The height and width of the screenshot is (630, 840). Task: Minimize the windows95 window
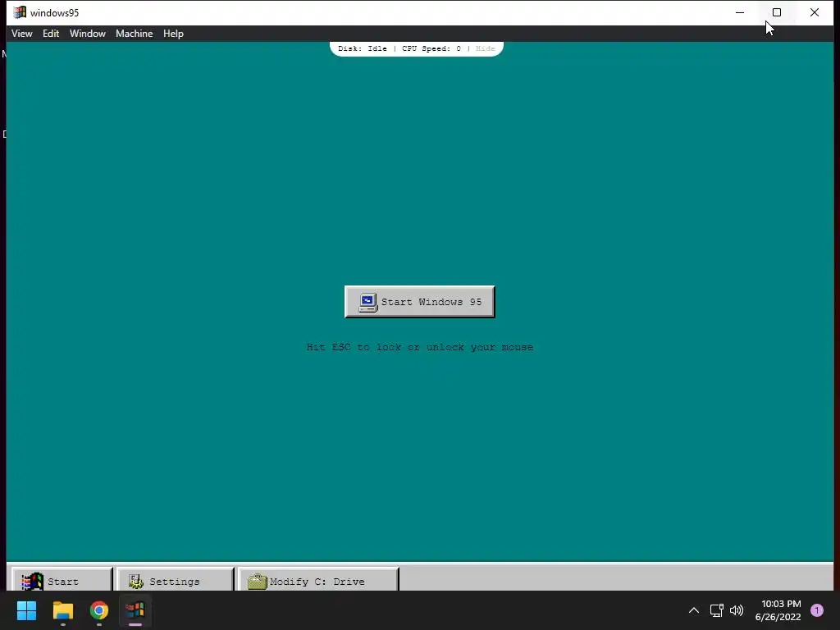click(x=740, y=12)
